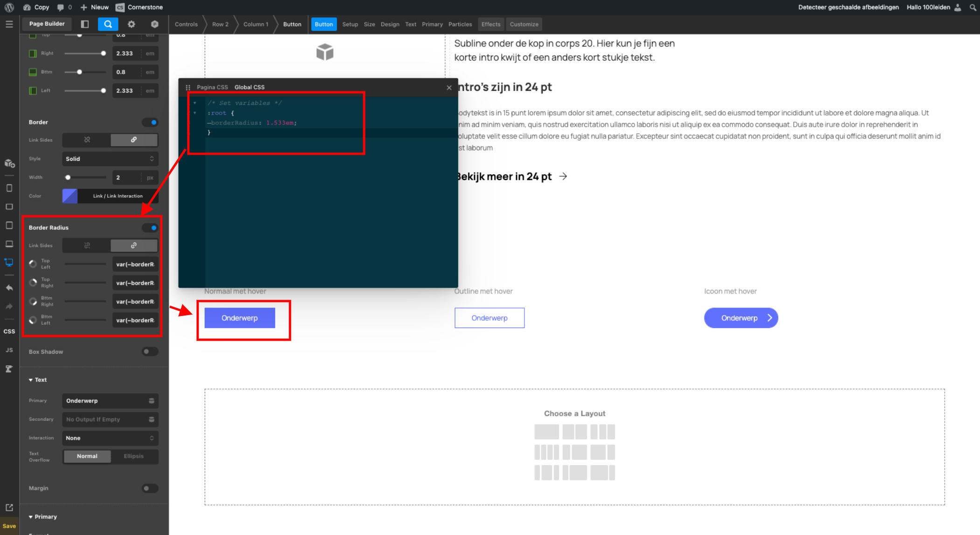Switch to the Pagina CSS tab
The image size is (980, 535).
pos(212,87)
